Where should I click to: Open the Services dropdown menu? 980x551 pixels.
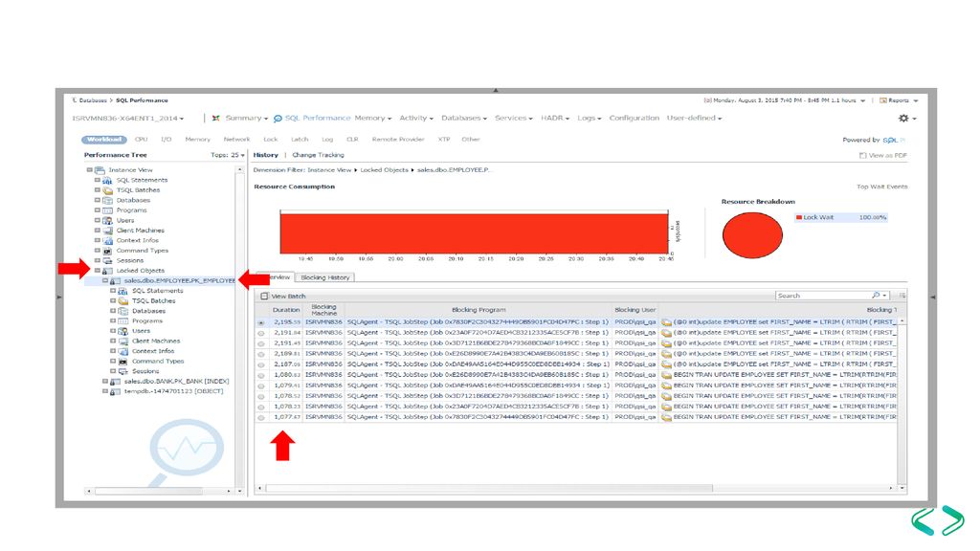514,118
